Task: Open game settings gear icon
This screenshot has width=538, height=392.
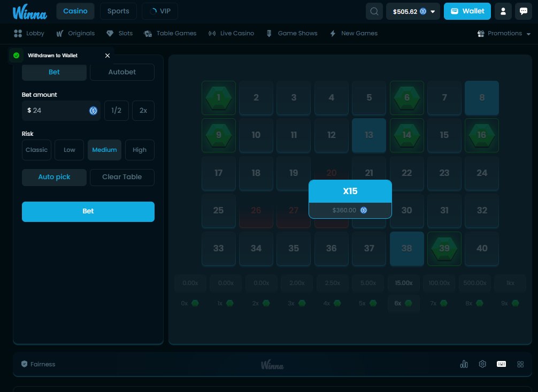Action: [482, 364]
